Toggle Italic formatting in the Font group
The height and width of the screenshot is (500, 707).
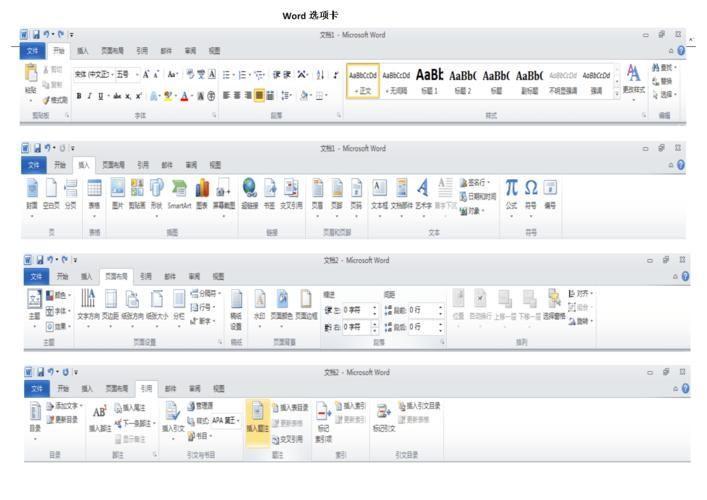coord(89,96)
